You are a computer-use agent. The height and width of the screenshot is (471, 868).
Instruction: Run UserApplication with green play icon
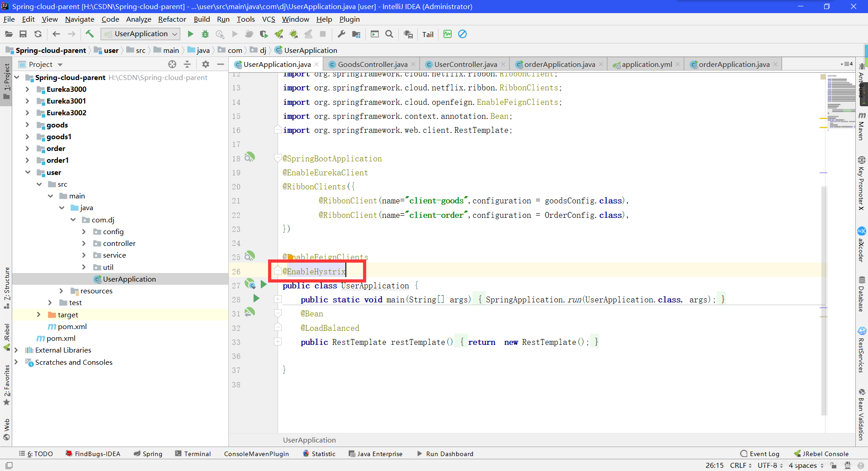click(190, 34)
